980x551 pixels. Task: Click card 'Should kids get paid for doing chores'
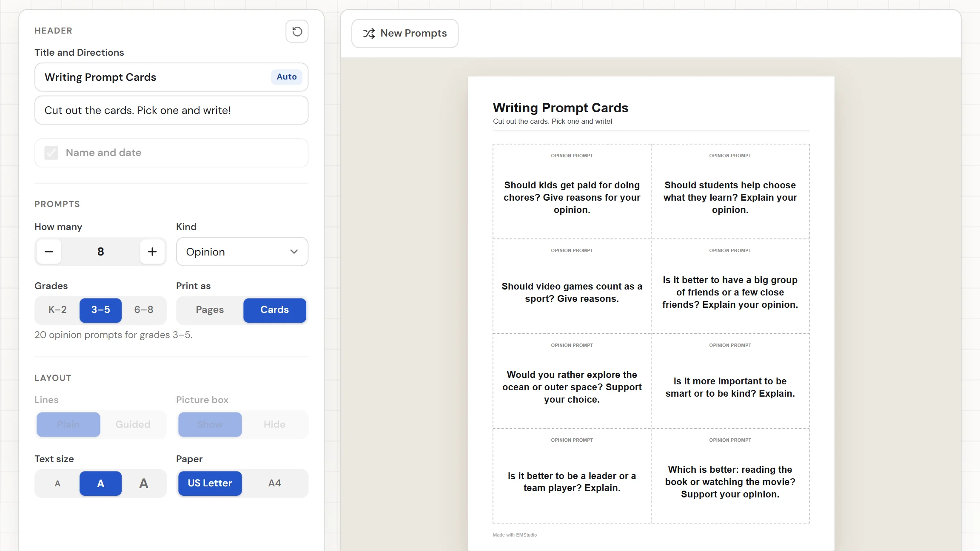[x=572, y=192]
